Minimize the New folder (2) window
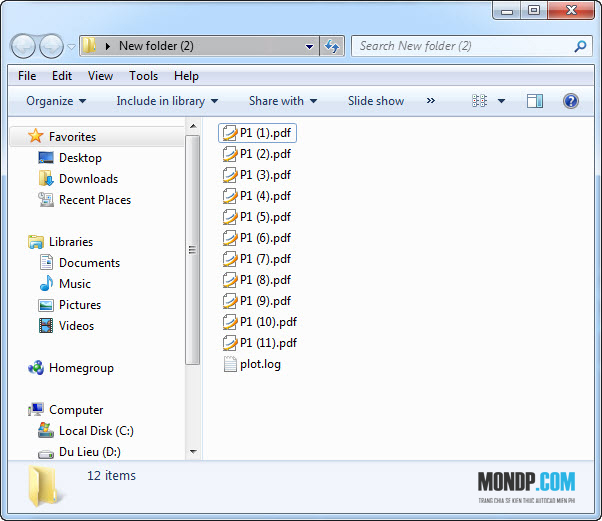 [507, 11]
